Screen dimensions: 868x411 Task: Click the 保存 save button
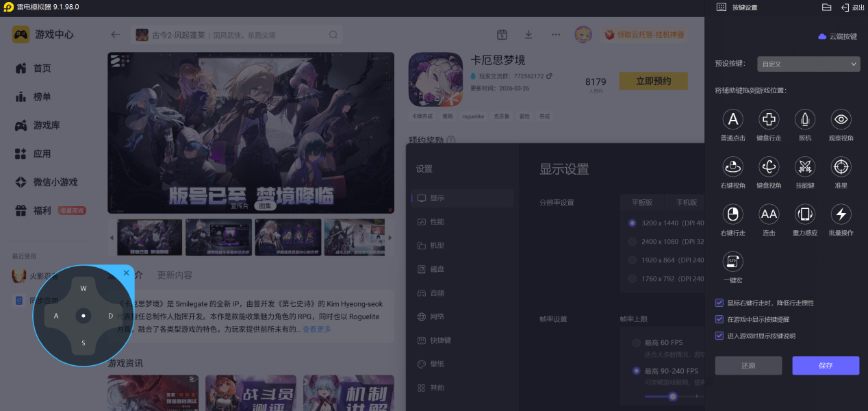pos(826,365)
